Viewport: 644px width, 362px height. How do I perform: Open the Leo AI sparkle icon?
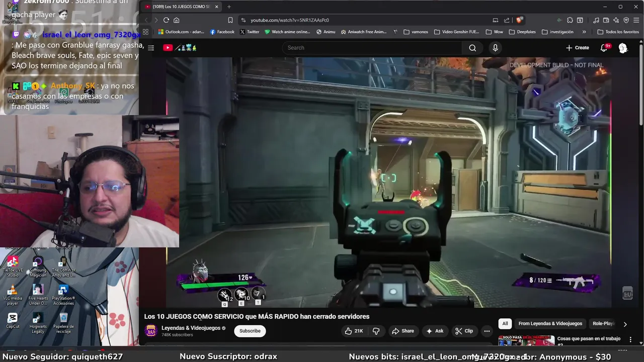pyautogui.click(x=616, y=20)
